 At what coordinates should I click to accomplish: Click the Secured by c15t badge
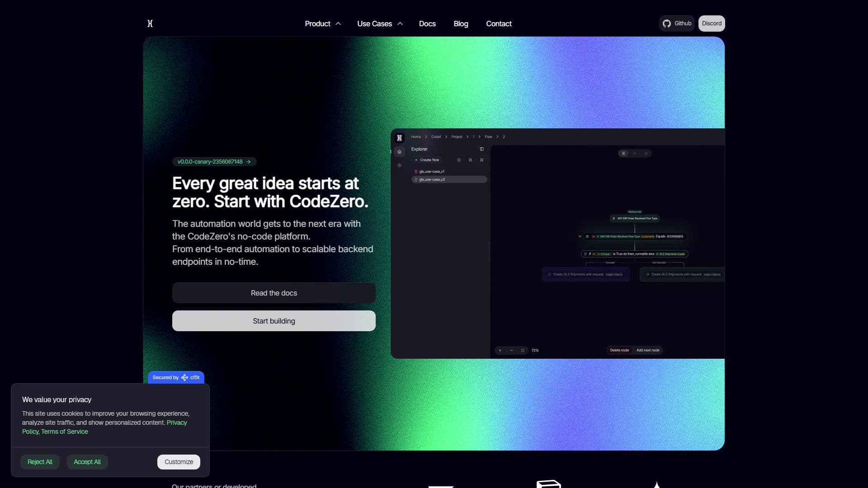[176, 377]
